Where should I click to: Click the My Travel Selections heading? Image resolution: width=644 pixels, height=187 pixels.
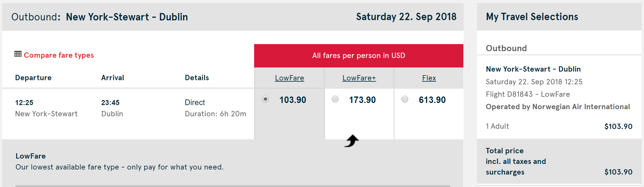coord(532,17)
